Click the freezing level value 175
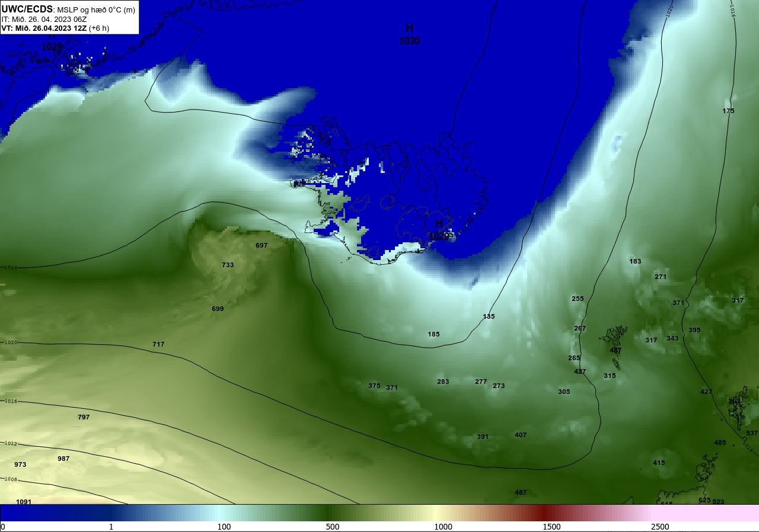The image size is (759, 532). 728,111
